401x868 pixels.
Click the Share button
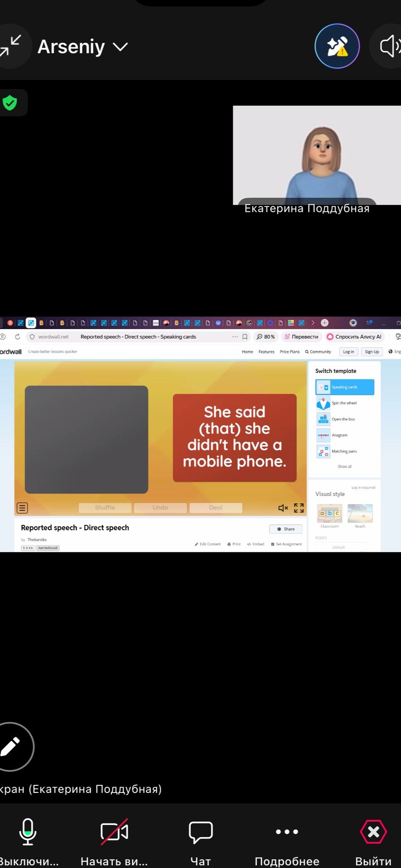tap(286, 529)
